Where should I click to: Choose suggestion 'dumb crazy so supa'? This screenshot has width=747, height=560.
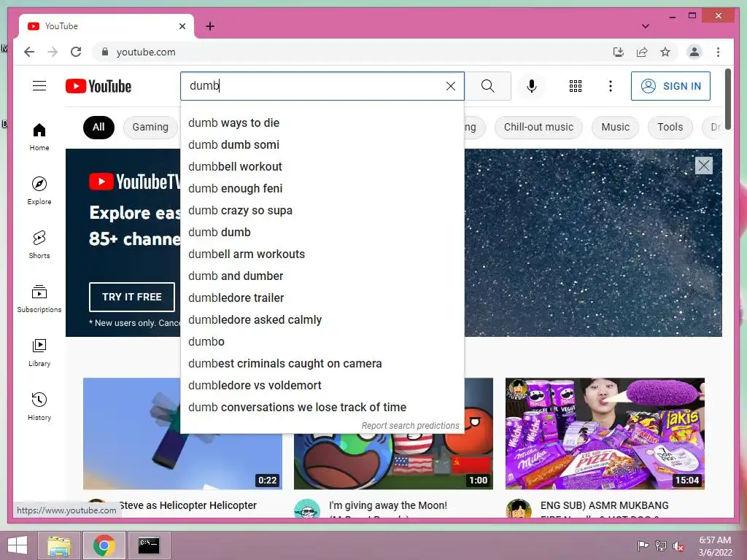tap(322, 211)
